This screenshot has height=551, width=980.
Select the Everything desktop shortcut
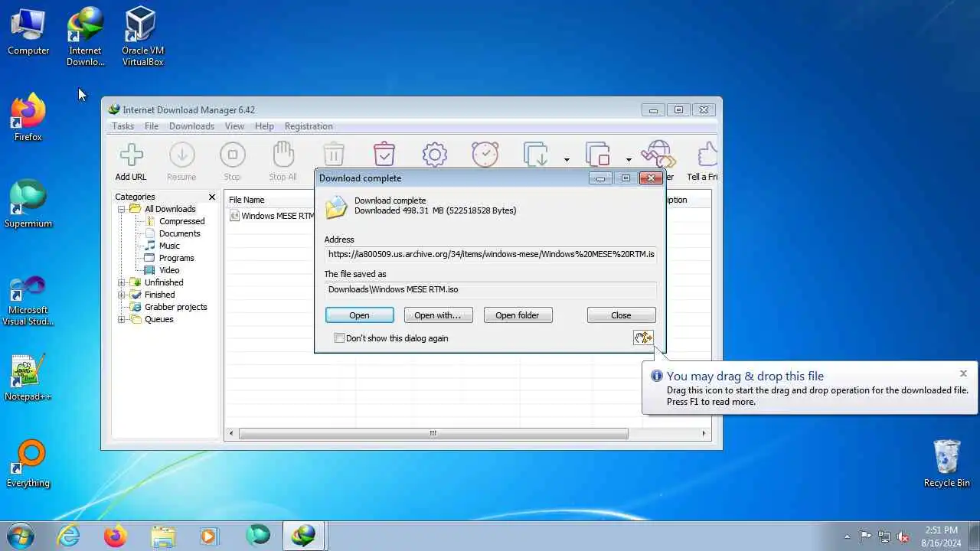[x=28, y=464]
